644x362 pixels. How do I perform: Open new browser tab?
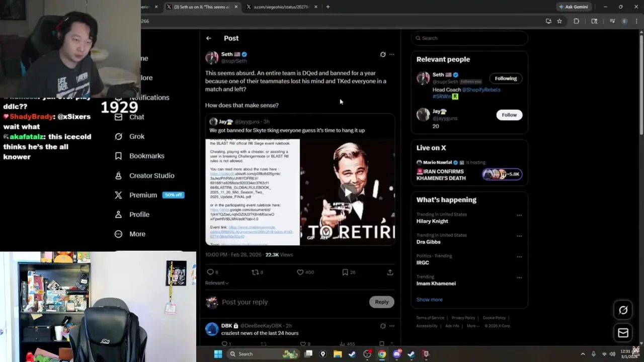click(328, 7)
